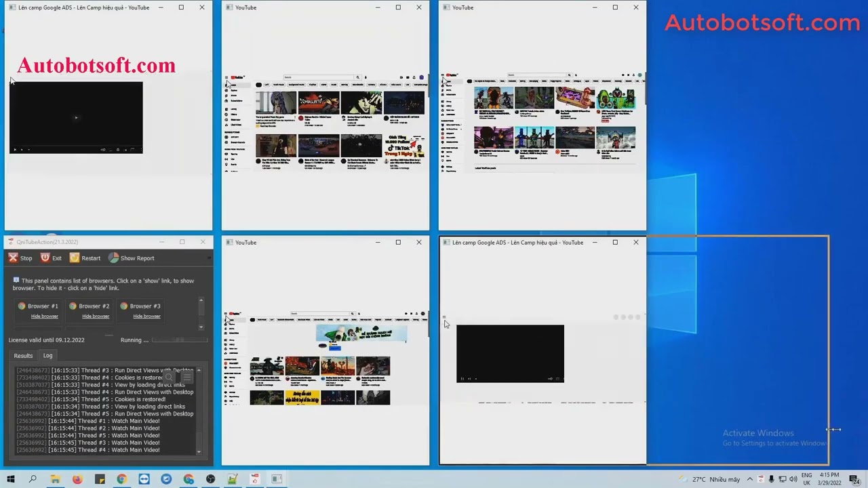
Task: Click the 4:15 PM clock in taskbar
Action: [x=830, y=479]
